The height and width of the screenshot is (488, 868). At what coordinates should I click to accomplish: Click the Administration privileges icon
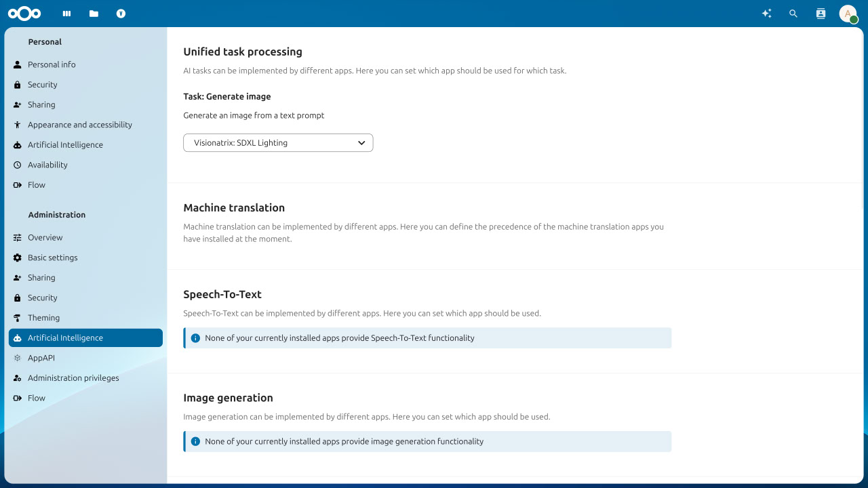18,378
